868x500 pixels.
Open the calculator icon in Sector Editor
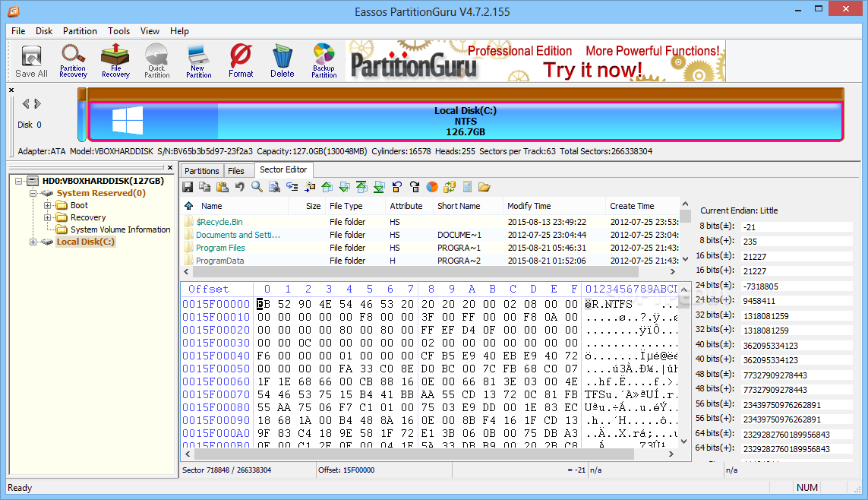467,187
